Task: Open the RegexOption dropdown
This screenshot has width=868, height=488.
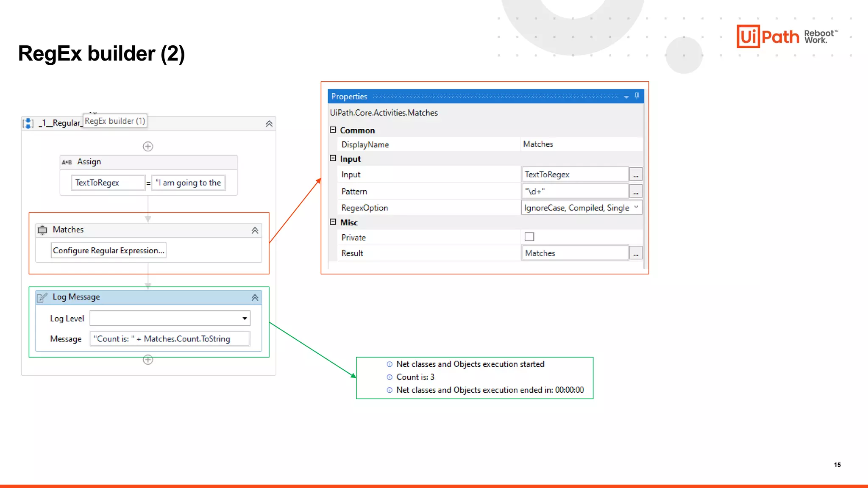Action: pos(636,208)
